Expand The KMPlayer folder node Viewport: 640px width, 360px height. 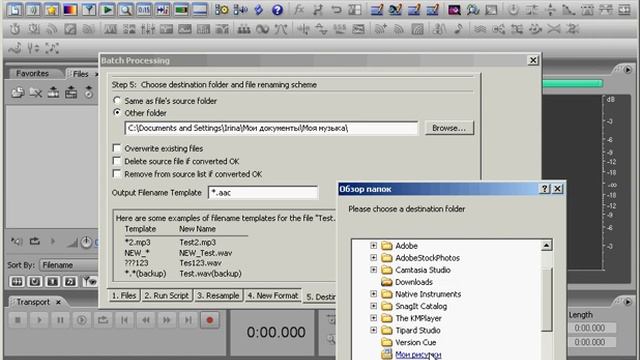click(x=373, y=318)
